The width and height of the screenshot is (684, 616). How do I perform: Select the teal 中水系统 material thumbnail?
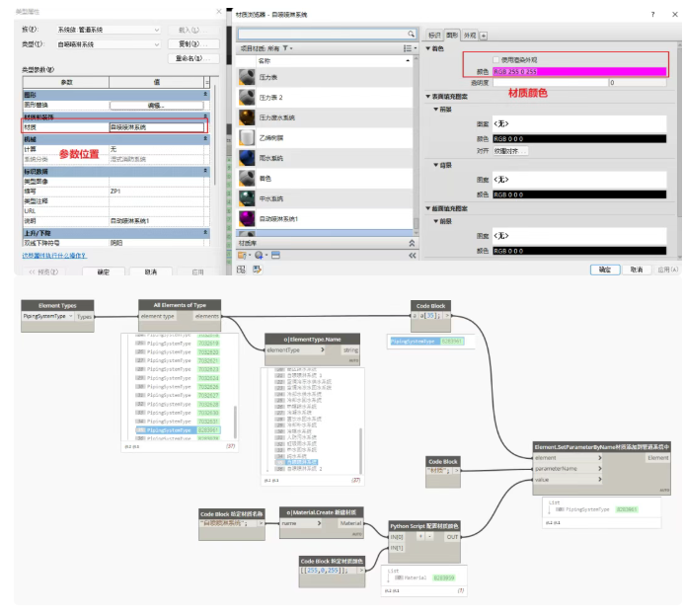tap(247, 198)
